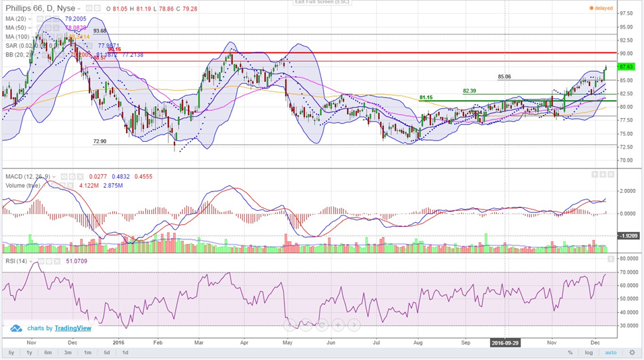Zoom in with the plus navigation button
644x360 pixels.
coord(338,325)
